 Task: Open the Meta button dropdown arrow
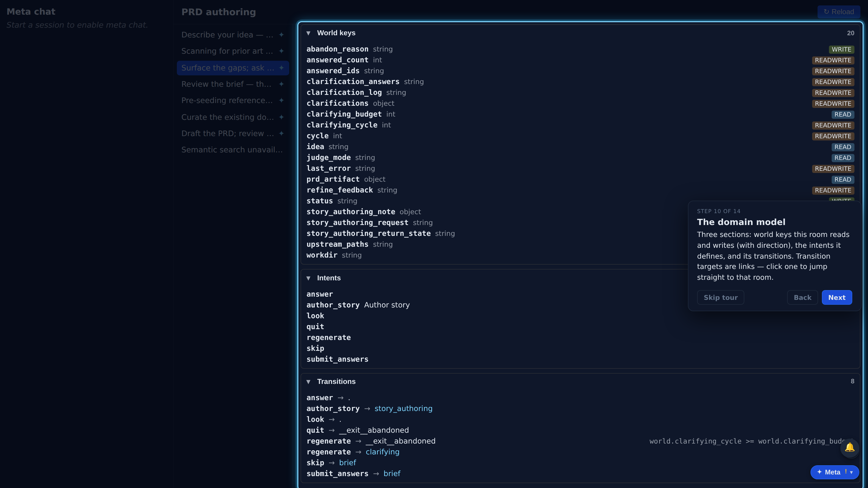(851, 472)
